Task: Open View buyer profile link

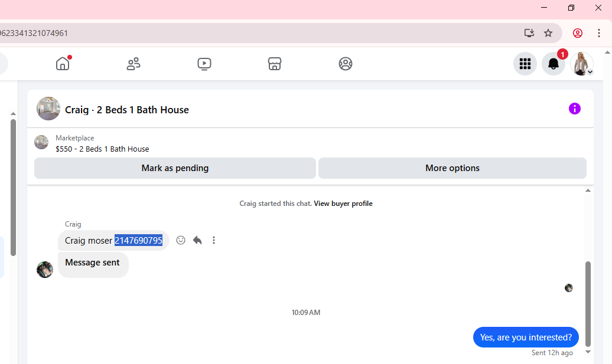Action: click(x=343, y=204)
